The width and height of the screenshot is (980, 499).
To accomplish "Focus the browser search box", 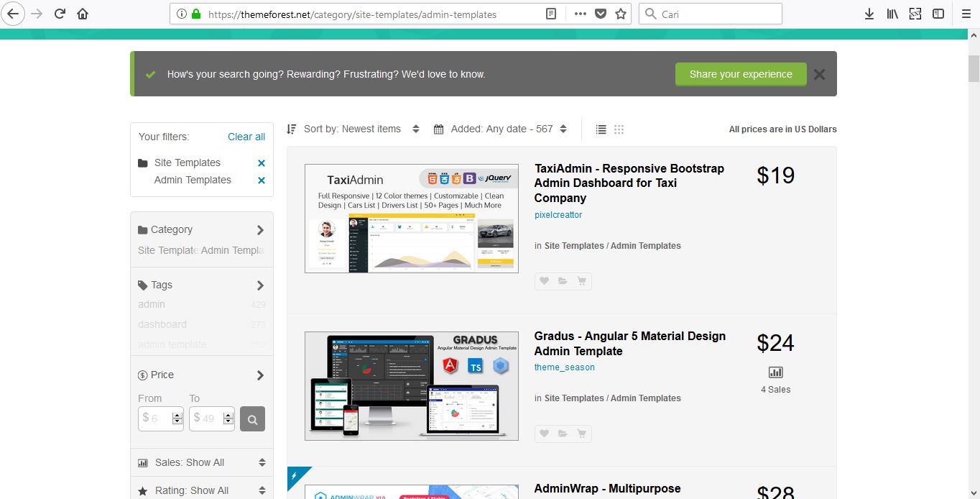I will (x=711, y=14).
